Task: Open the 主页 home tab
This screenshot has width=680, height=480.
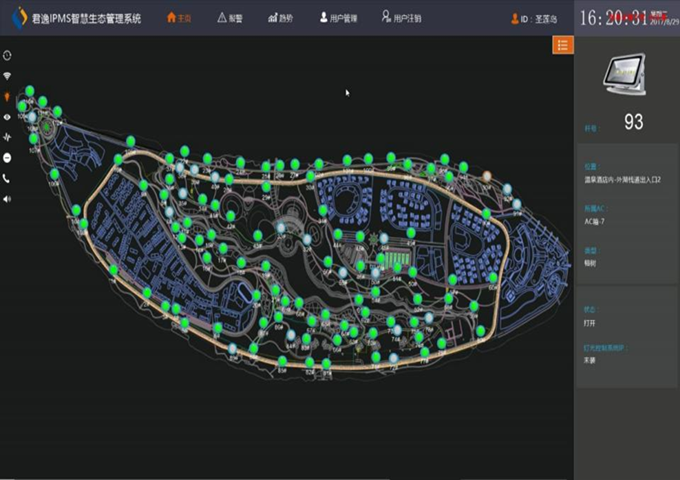Action: [x=178, y=18]
